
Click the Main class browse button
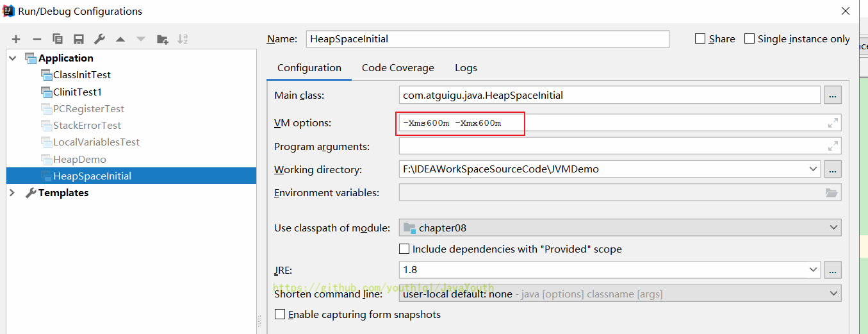click(833, 96)
